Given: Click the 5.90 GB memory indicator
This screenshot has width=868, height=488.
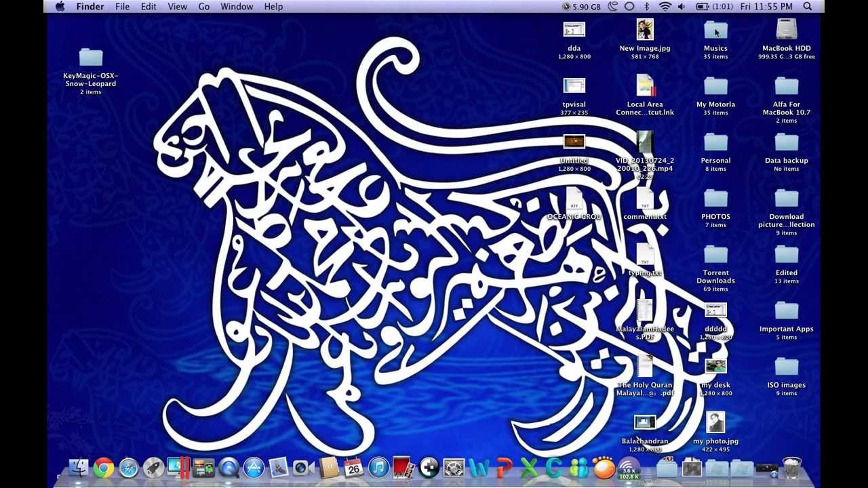Looking at the screenshot, I should (582, 6).
